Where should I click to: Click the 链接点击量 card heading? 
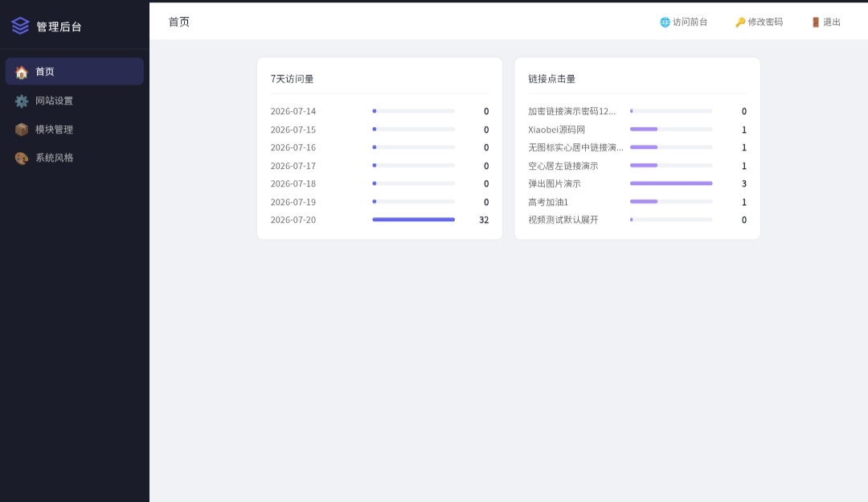[552, 79]
